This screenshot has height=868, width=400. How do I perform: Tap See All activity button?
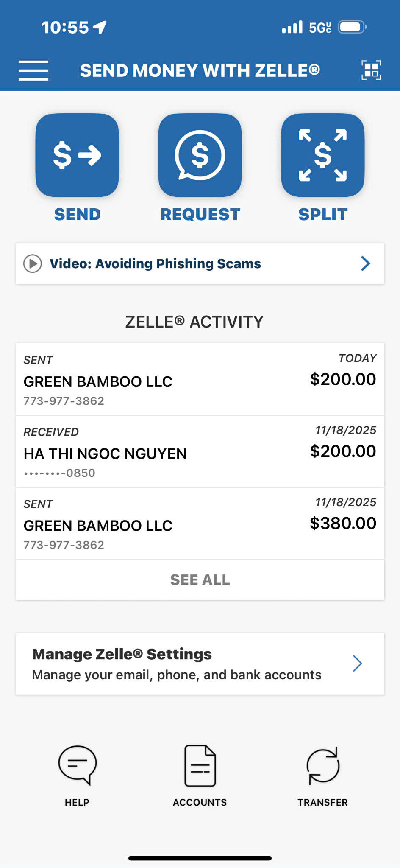click(200, 580)
